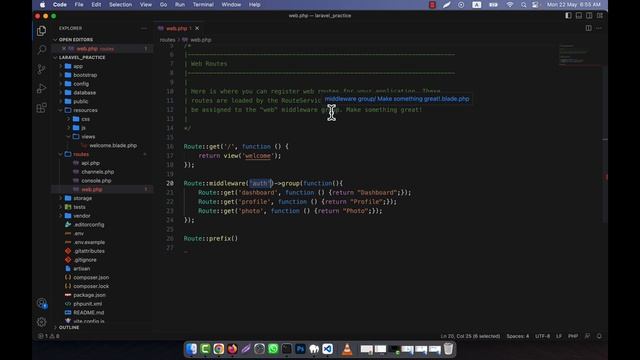Open WhatsApp from the Dock
Screen dimensions: 640x360
273,349
